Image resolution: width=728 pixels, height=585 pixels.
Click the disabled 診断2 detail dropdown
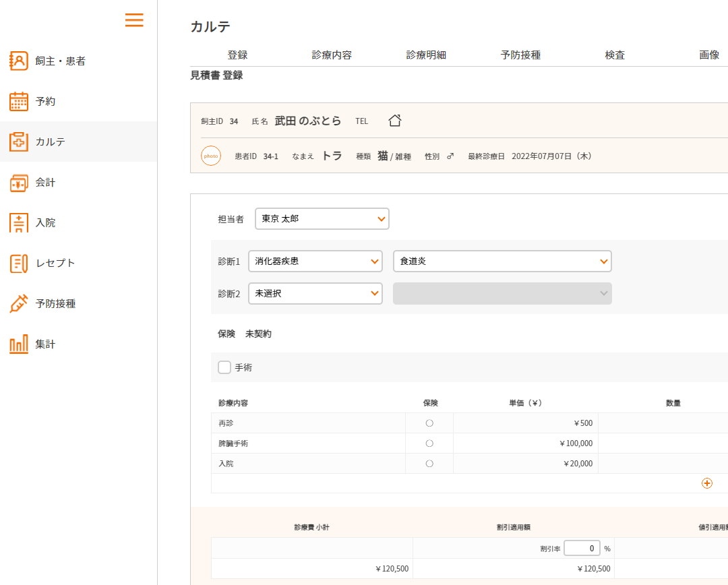pos(502,293)
